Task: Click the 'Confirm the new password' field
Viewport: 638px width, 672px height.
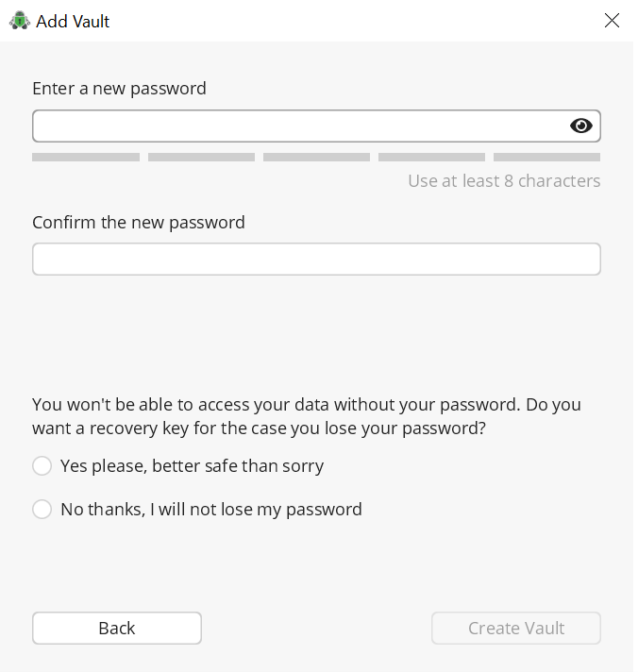Action: point(316,260)
